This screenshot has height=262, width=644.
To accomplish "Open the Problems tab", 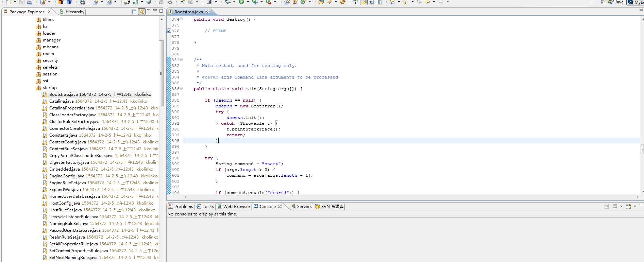I will [180, 206].
